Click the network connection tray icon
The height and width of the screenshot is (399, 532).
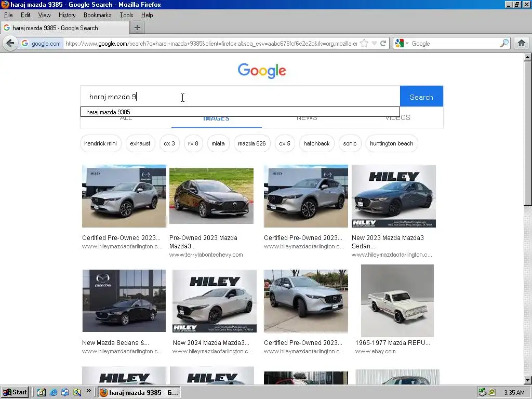483,393
